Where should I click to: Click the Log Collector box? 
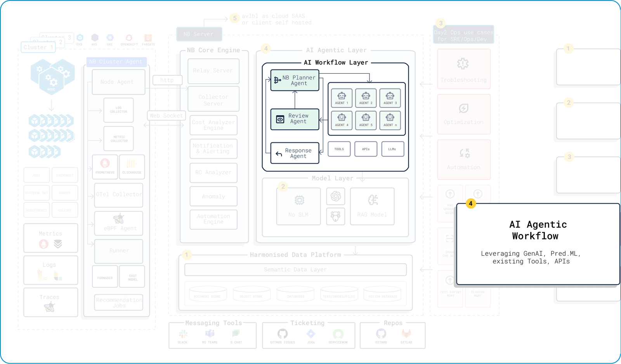click(118, 110)
